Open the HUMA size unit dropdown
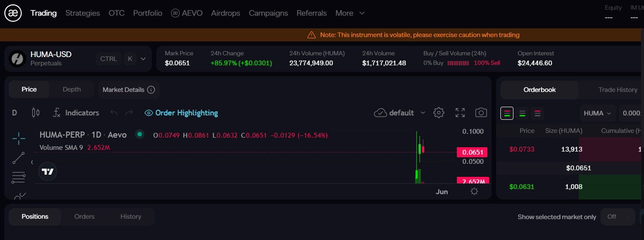Screen dimensions: 644x240 [598, 113]
